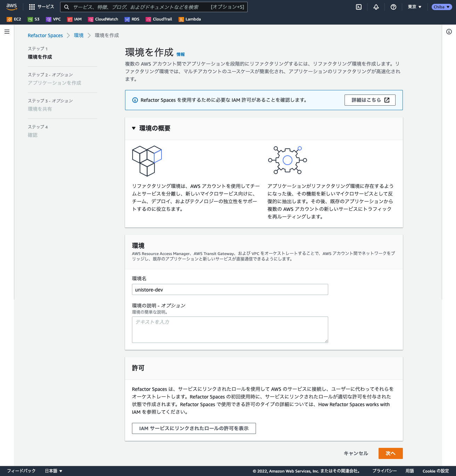
Task: Click the 情報 link next to title
Action: [x=181, y=55]
